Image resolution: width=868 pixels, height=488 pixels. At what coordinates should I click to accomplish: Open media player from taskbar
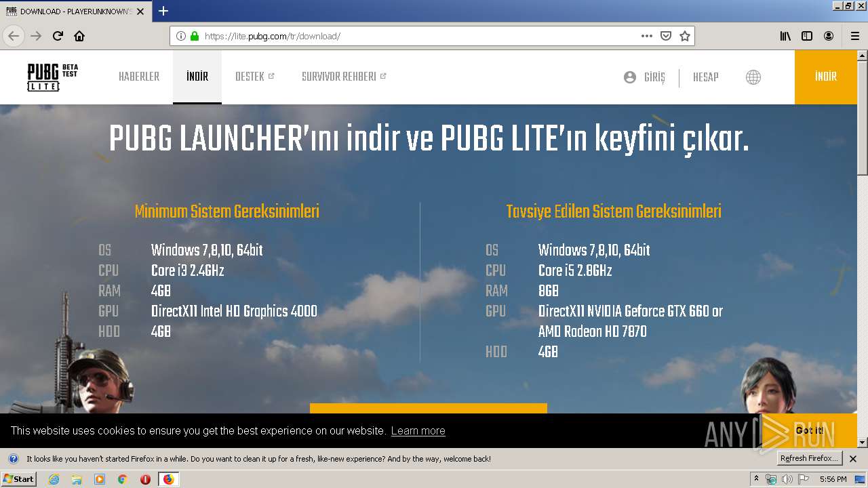100,479
